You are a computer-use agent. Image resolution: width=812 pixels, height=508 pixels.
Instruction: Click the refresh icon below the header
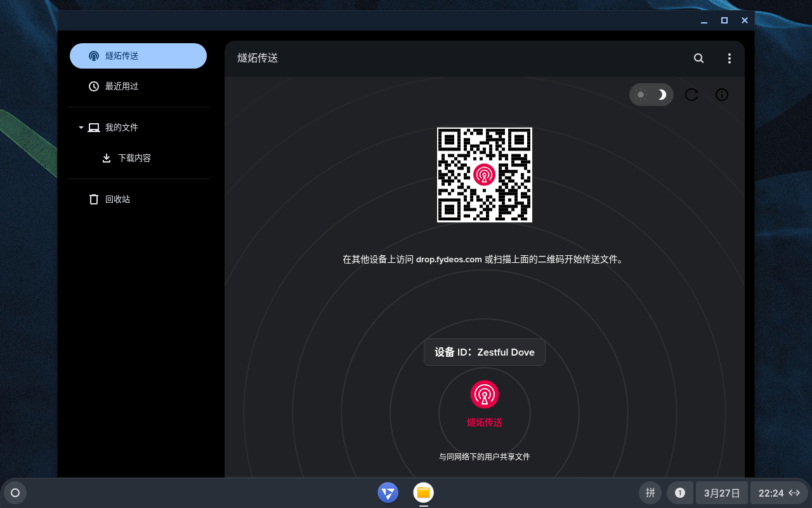point(691,95)
